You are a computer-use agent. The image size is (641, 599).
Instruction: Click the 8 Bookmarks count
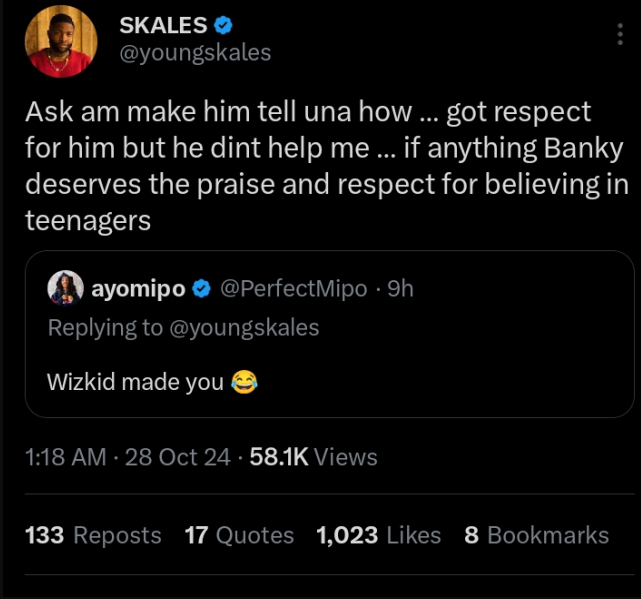(x=536, y=535)
